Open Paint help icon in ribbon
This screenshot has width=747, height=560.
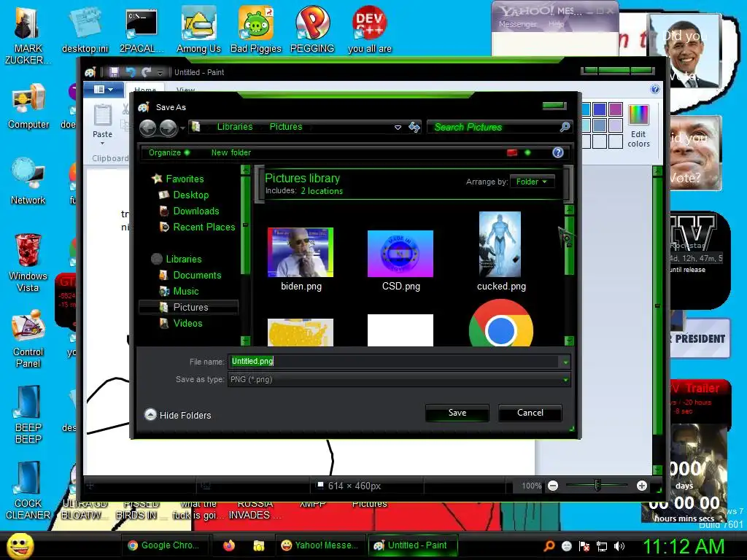[655, 89]
